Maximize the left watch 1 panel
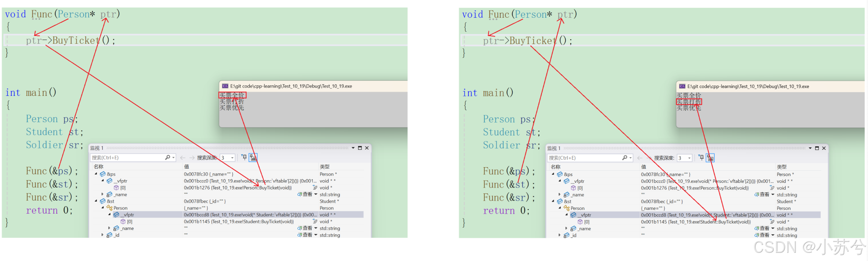 [360, 148]
